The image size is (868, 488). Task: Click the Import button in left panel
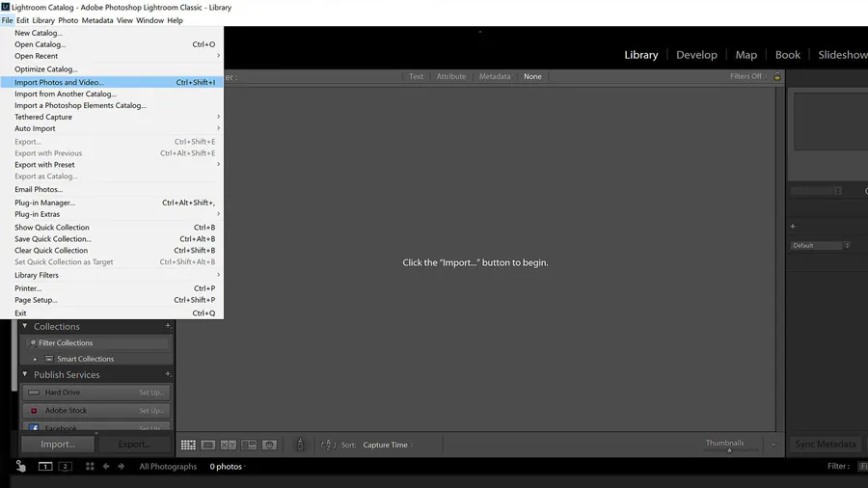tap(58, 445)
